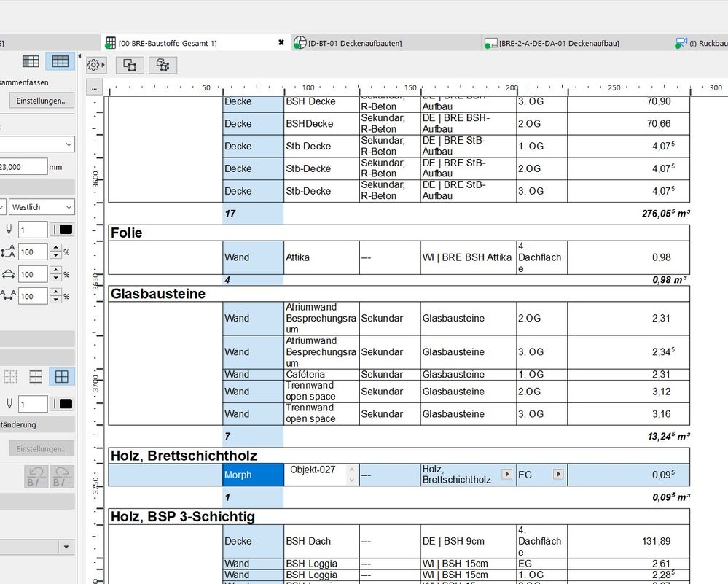Click Objekt-027 field up scroll arrow
The width and height of the screenshot is (728, 584).
(352, 470)
